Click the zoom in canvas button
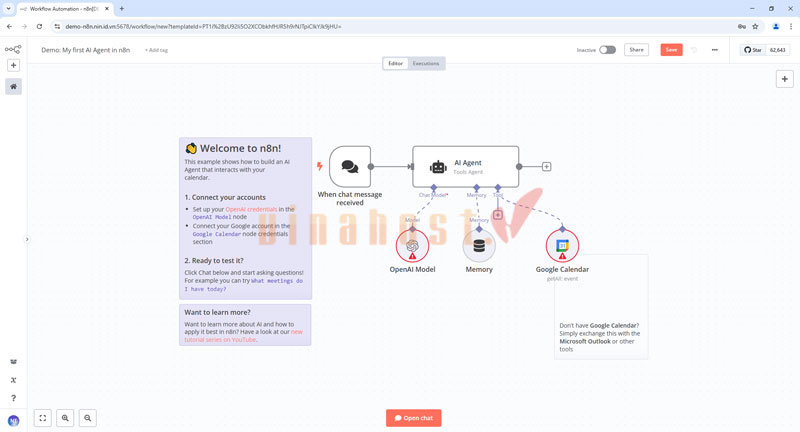 pyautogui.click(x=65, y=418)
